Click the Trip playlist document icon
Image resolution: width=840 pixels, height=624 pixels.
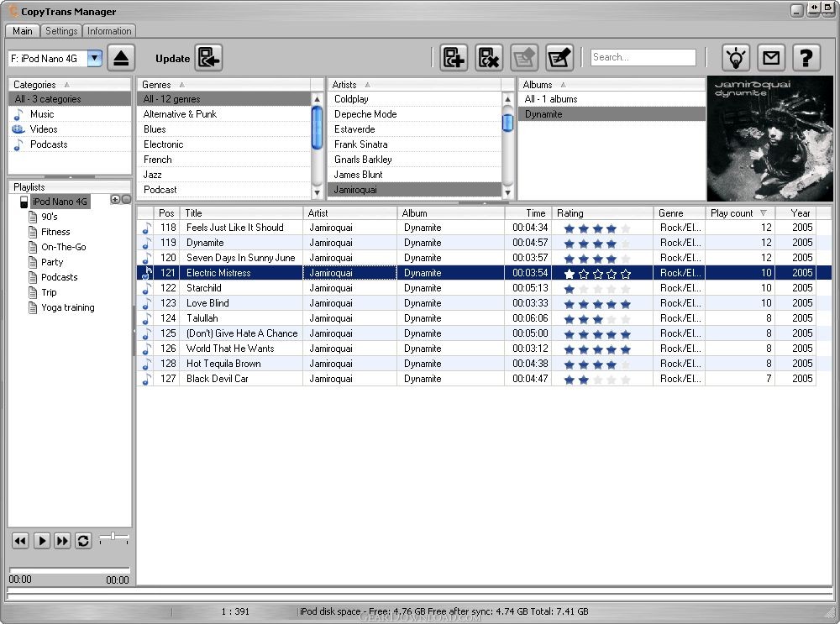click(x=33, y=292)
